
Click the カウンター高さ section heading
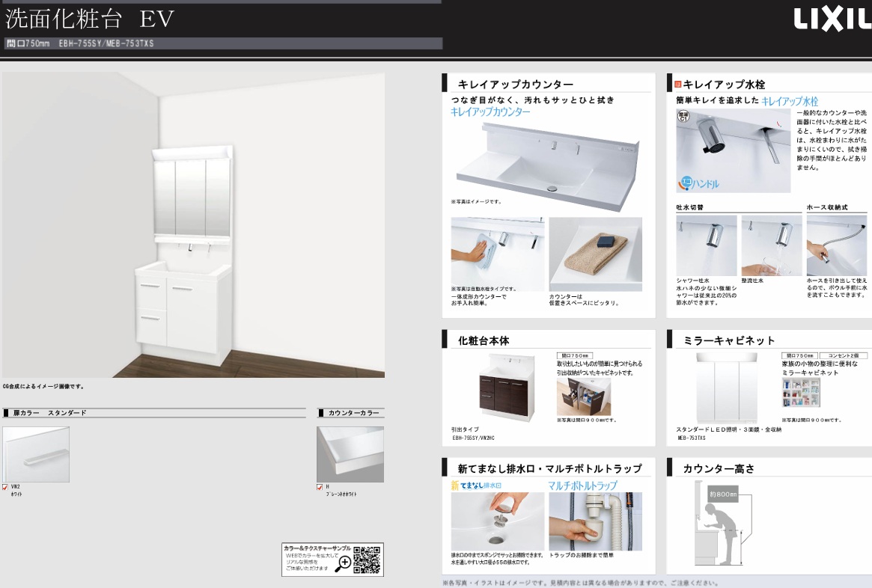pos(719,469)
